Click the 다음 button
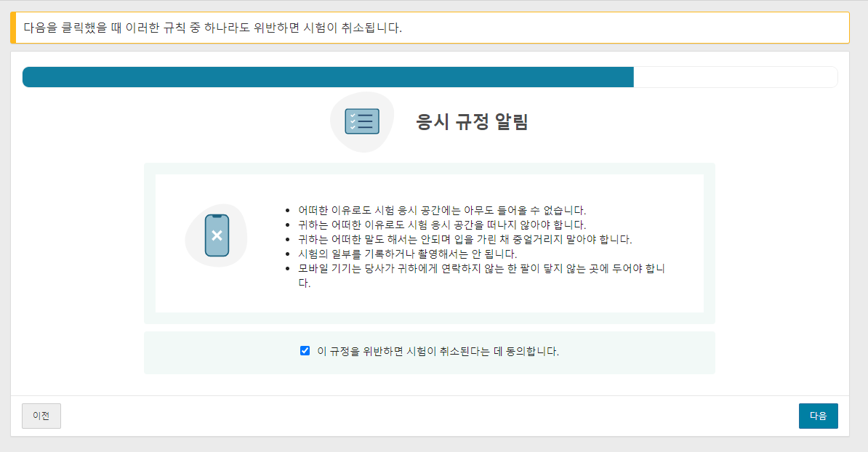This screenshot has width=868, height=452. pos(818,416)
